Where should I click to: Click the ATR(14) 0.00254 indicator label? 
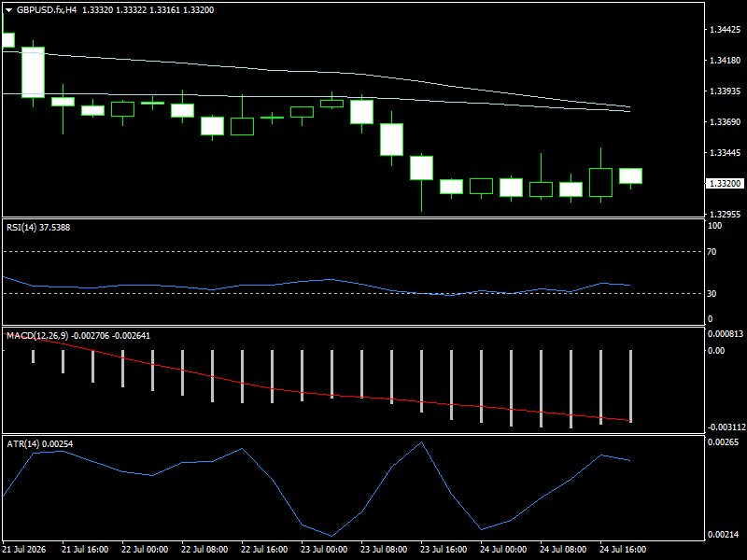39,444
